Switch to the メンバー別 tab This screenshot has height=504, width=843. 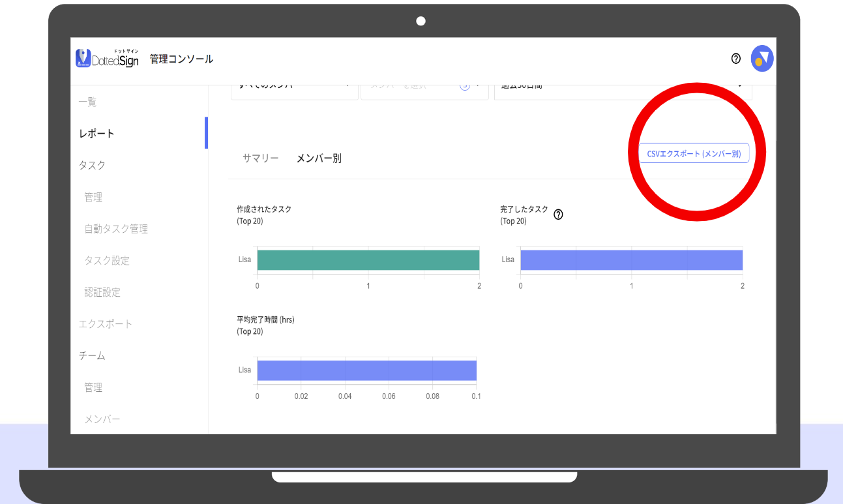[x=319, y=158]
